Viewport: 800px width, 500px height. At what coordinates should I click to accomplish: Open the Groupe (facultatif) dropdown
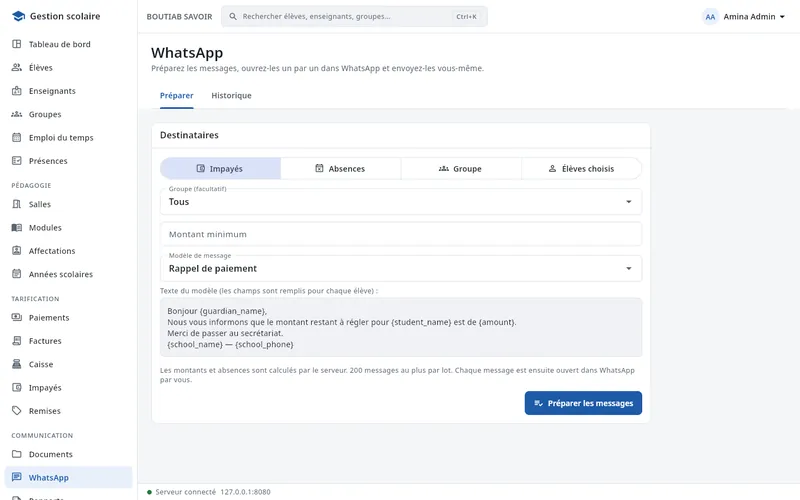(x=401, y=202)
